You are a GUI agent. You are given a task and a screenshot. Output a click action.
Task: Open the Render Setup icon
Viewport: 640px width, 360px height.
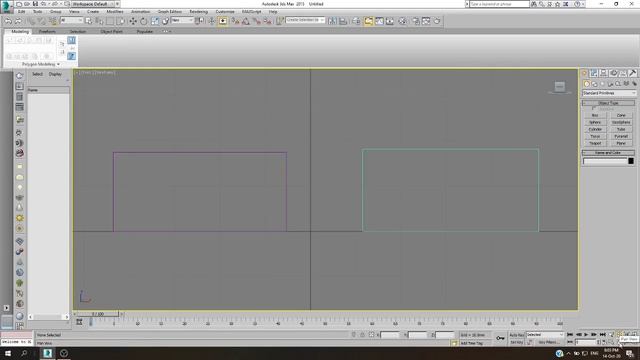[x=416, y=21]
